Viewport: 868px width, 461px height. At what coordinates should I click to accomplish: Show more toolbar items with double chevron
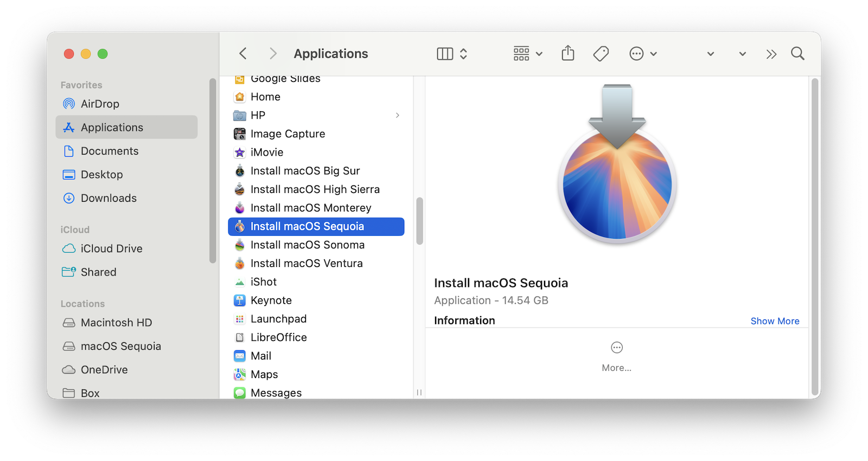pyautogui.click(x=771, y=54)
